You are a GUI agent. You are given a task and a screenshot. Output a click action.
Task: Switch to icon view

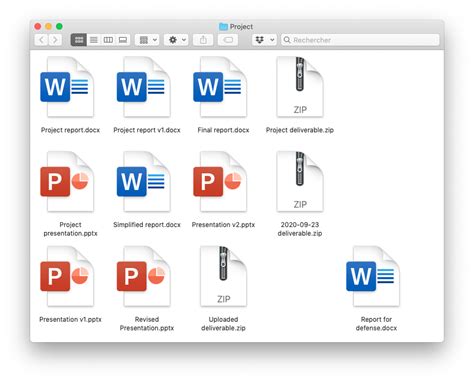click(x=79, y=40)
